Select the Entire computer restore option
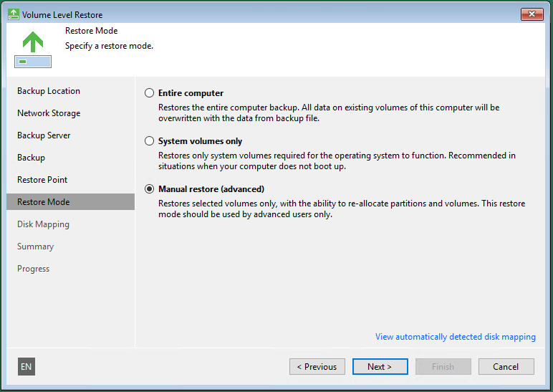 click(149, 92)
